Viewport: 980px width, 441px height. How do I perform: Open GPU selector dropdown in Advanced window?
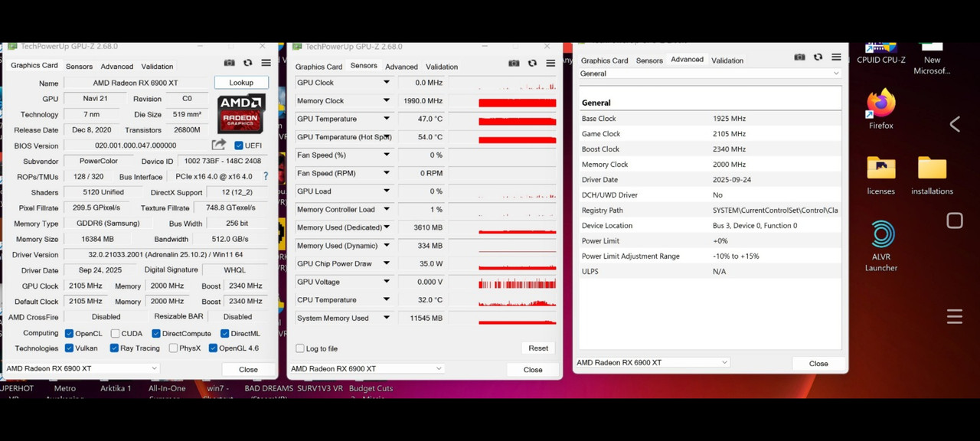653,362
